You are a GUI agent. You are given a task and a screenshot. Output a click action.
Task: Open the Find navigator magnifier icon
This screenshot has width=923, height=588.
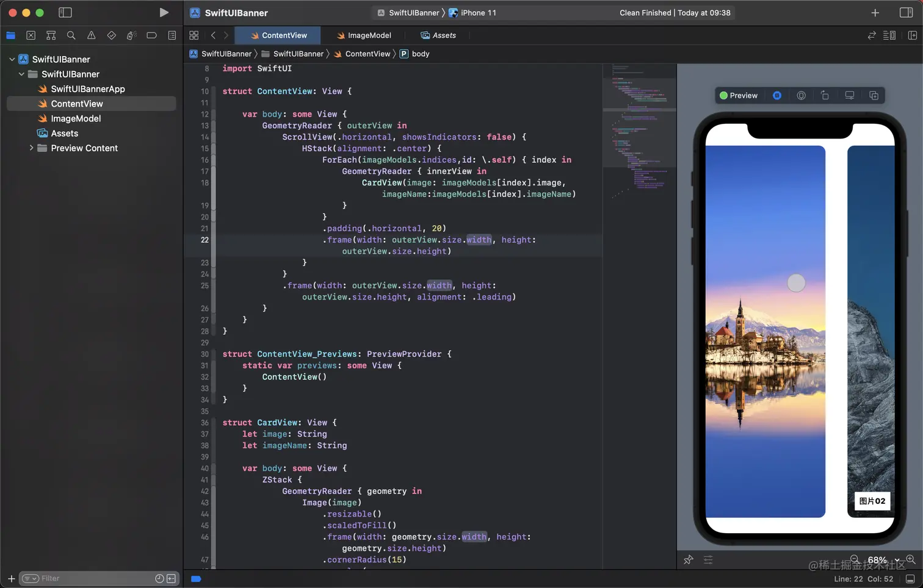tap(71, 35)
